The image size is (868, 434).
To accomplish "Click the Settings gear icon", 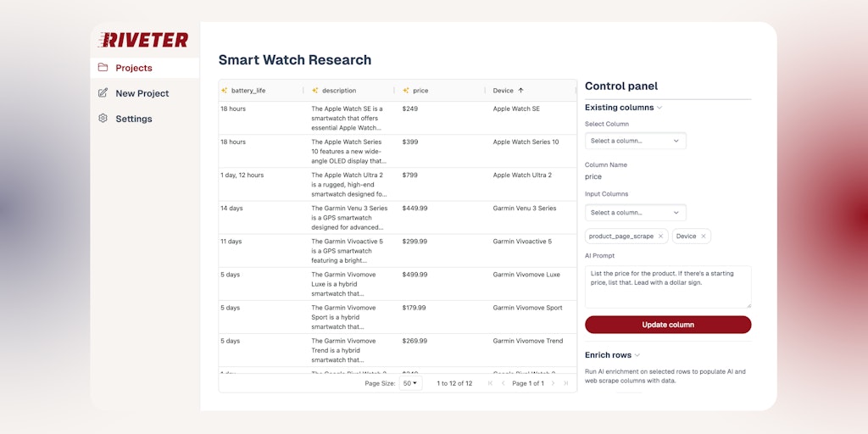I will click(103, 119).
